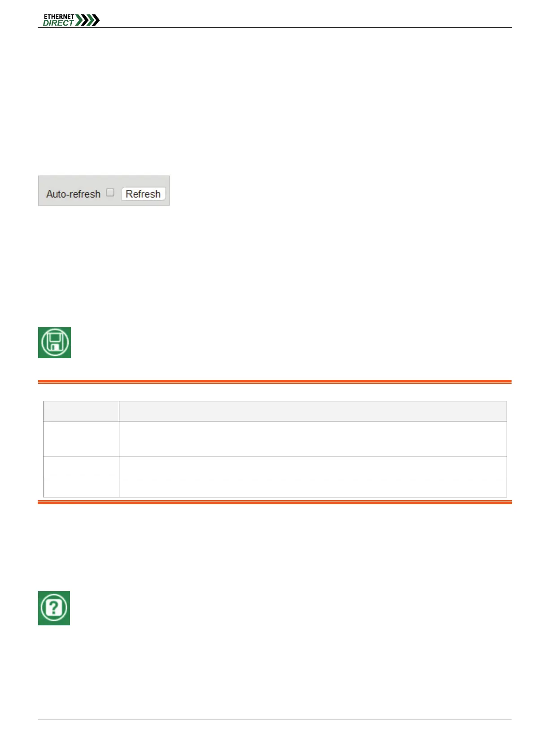Click the orange divider below the table
The height and width of the screenshot is (756, 534).
coord(275,502)
